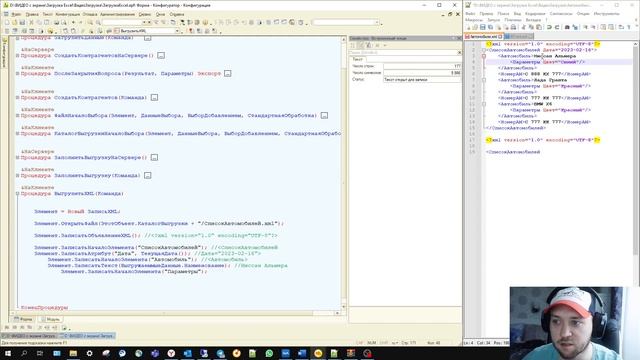640x360 pixels.
Task: Click the Save icon in Notepad++ toolbar
Action: coord(482,27)
